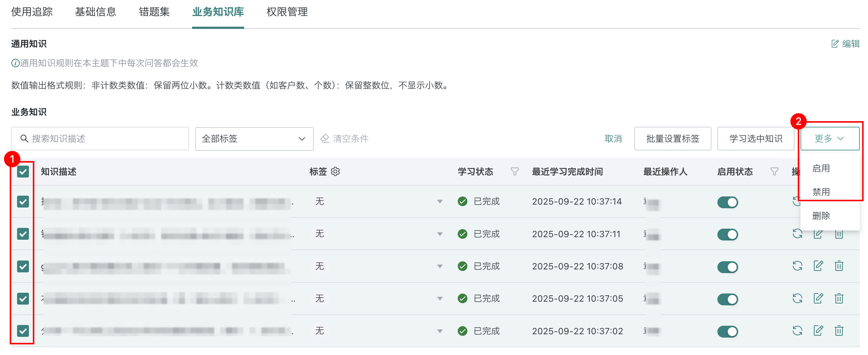This screenshot has height=355, width=868.
Task: Click the 批量设置标签 button
Action: (673, 139)
